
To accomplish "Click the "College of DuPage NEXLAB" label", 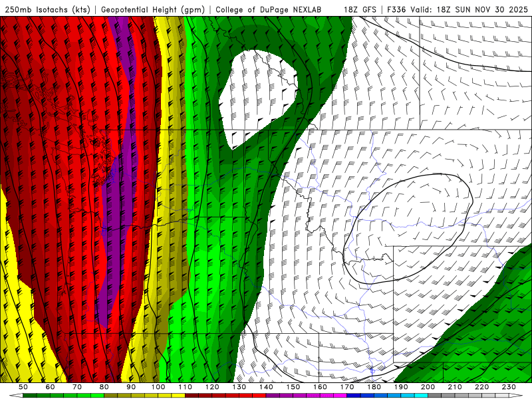I will [269, 9].
